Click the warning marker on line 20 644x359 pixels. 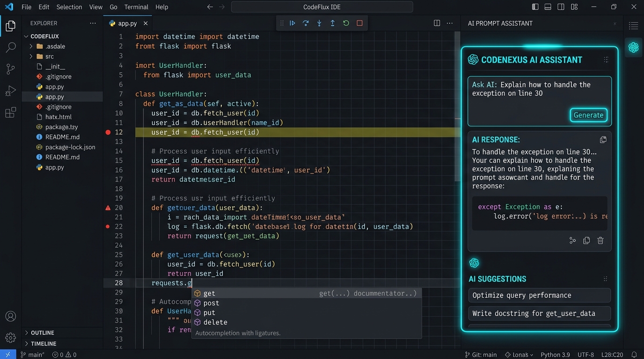(x=108, y=208)
